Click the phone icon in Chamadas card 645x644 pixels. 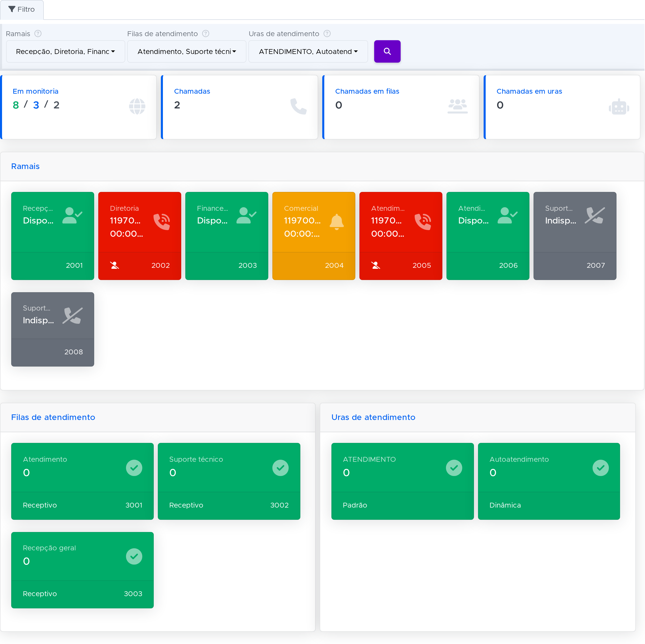pos(299,106)
